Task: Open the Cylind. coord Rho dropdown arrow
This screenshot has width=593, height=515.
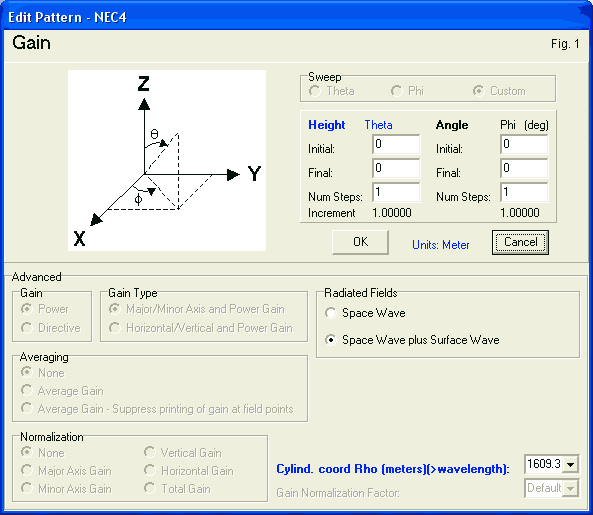Action: pyautogui.click(x=571, y=464)
